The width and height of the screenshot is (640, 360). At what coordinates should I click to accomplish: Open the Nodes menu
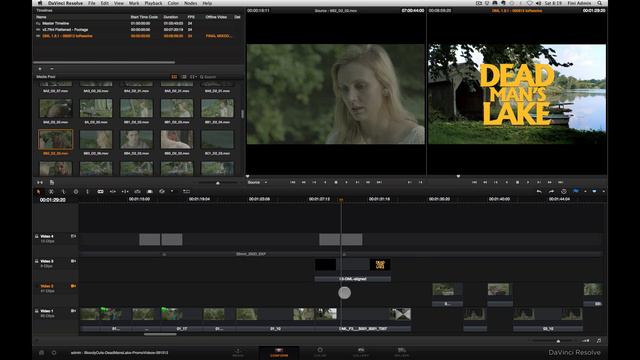(191, 3)
